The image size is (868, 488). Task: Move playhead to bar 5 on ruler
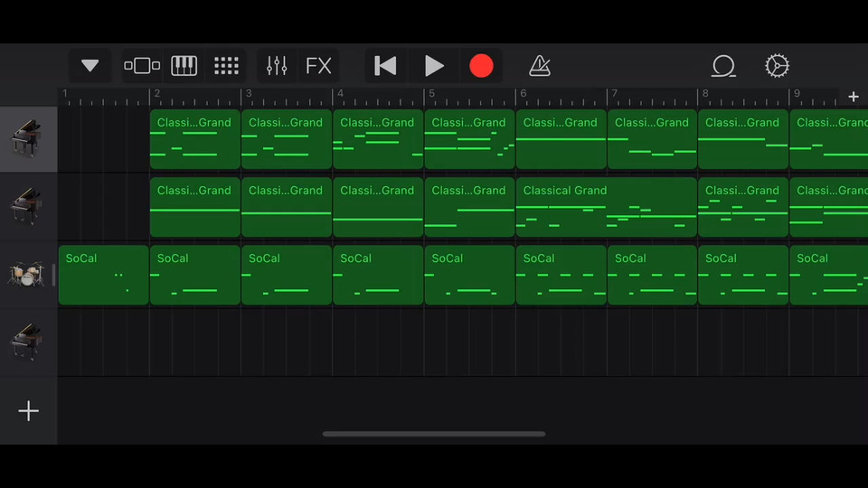(x=432, y=93)
